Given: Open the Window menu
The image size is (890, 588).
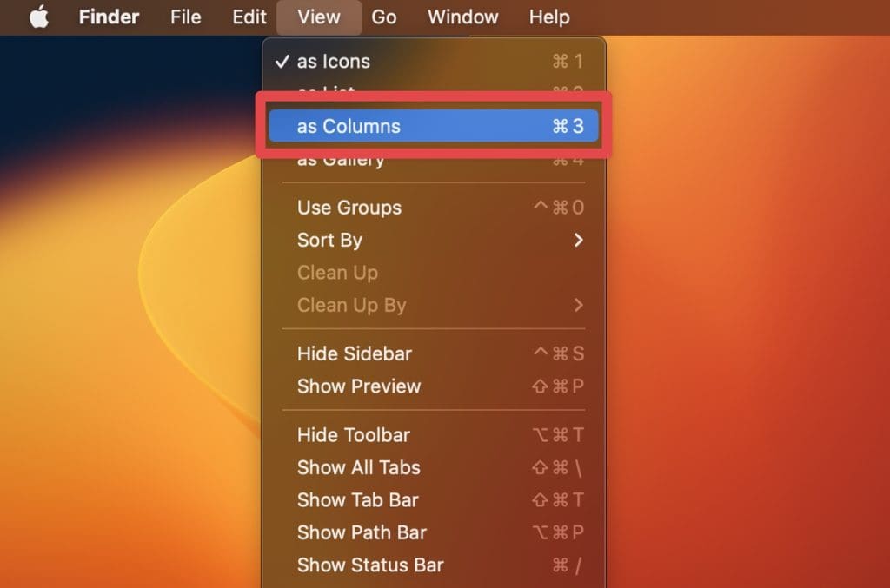Looking at the screenshot, I should pos(462,17).
